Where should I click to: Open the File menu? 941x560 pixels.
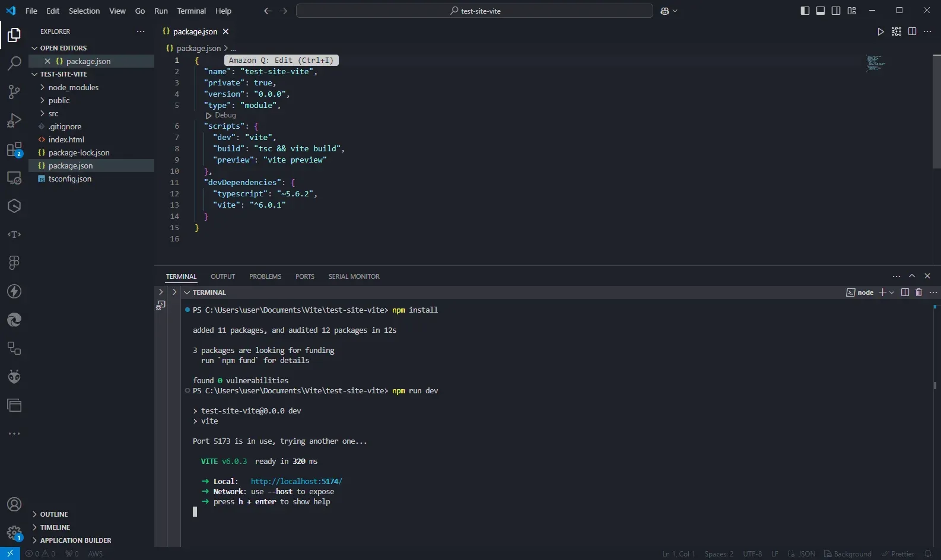31,11
